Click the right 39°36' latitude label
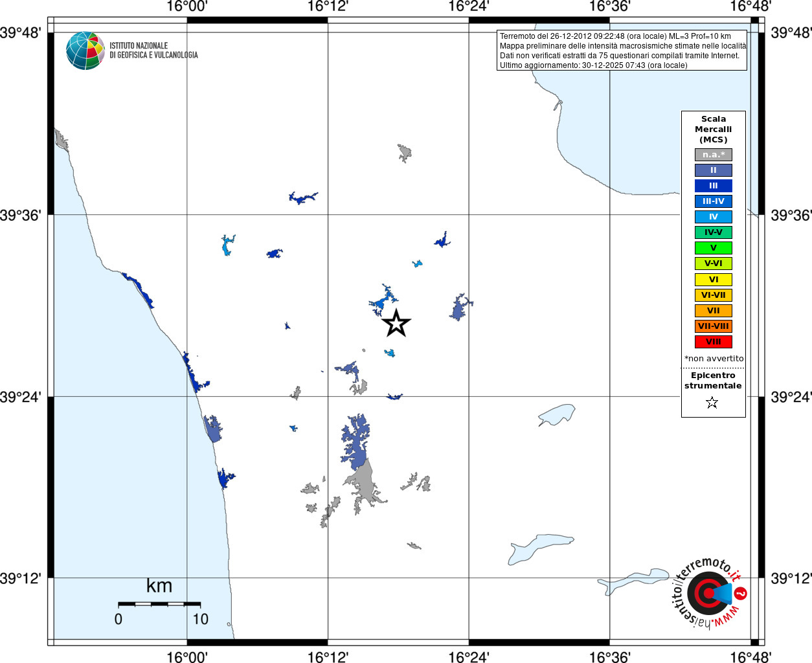This screenshot has height=663, width=812. 791,215
